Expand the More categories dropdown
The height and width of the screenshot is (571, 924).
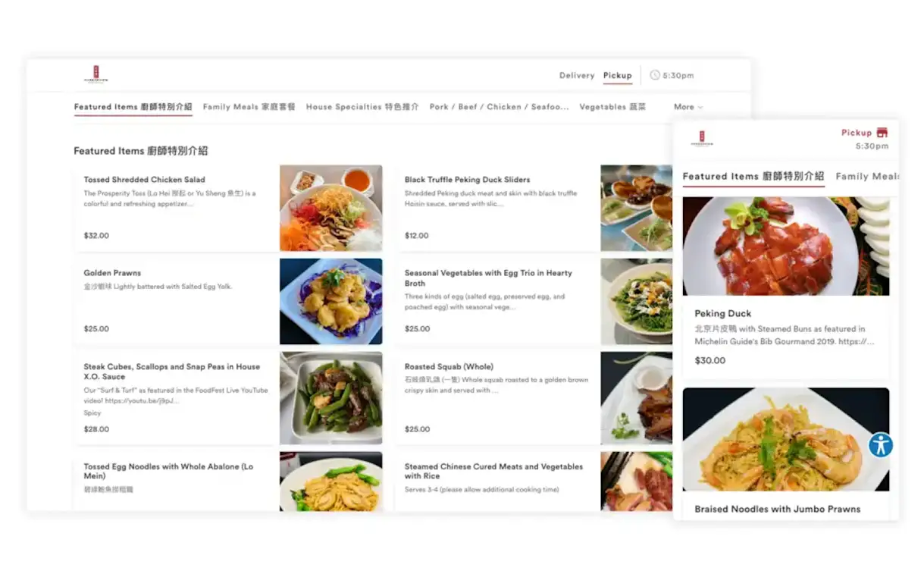point(688,107)
